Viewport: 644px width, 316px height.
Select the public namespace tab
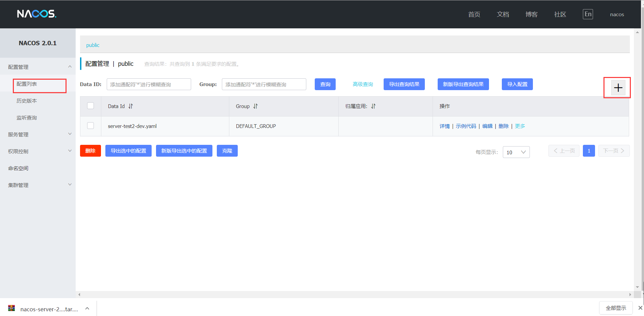point(93,45)
